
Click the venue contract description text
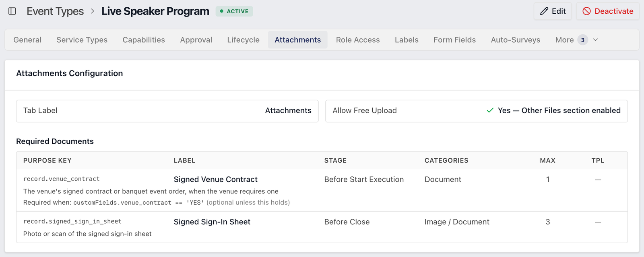click(151, 191)
